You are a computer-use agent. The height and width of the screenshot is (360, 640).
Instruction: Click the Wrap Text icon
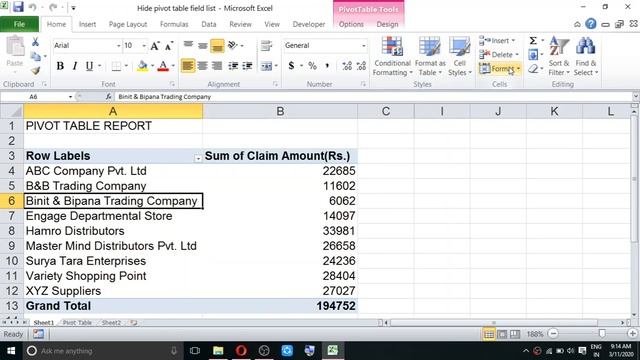(x=266, y=45)
